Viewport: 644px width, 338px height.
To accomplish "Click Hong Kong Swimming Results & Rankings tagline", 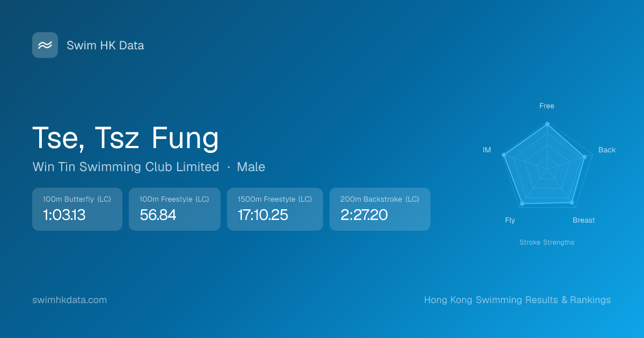I will pos(517,300).
